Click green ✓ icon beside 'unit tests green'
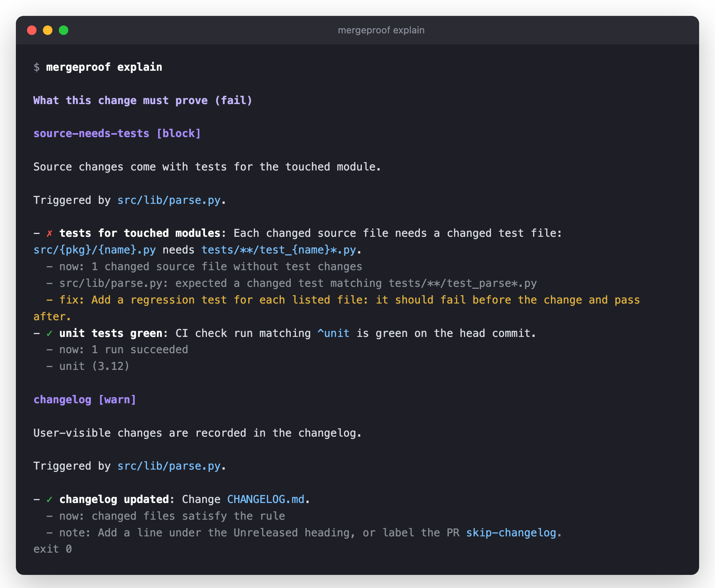Image resolution: width=715 pixels, height=588 pixels. [50, 333]
